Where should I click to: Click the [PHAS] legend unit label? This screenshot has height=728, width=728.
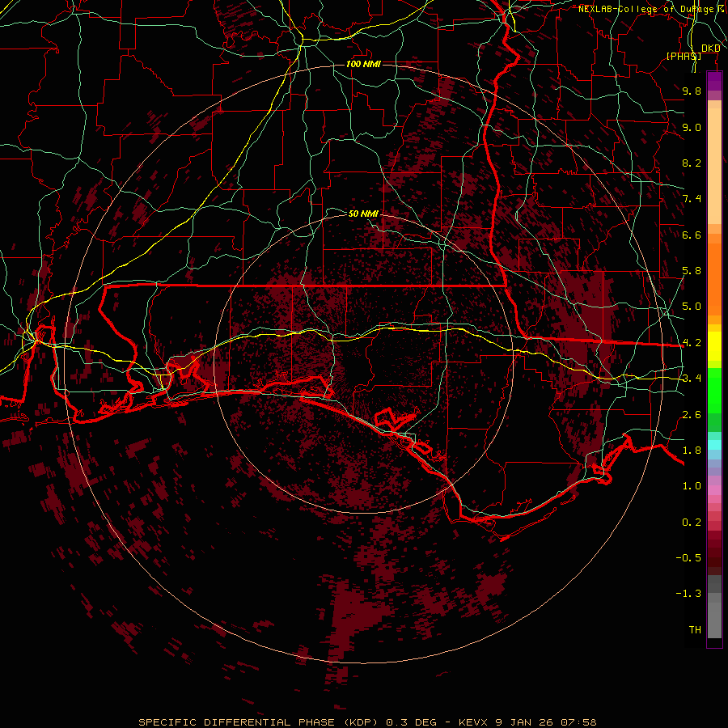684,56
